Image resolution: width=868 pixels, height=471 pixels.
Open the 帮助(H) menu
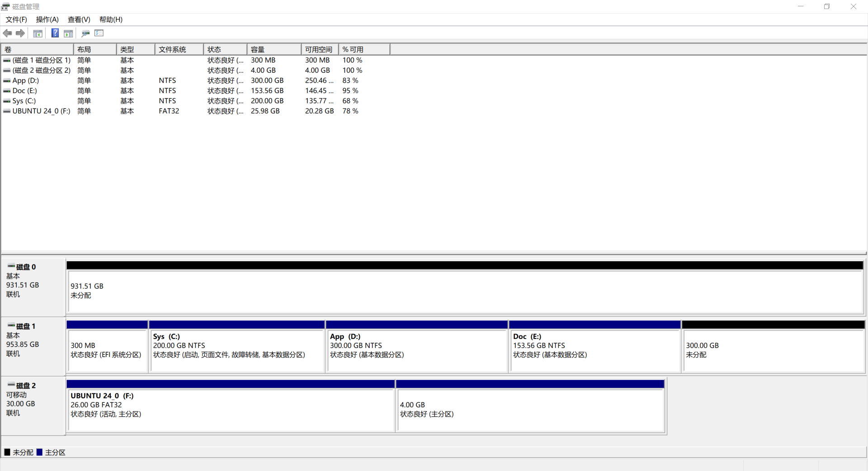pyautogui.click(x=111, y=19)
